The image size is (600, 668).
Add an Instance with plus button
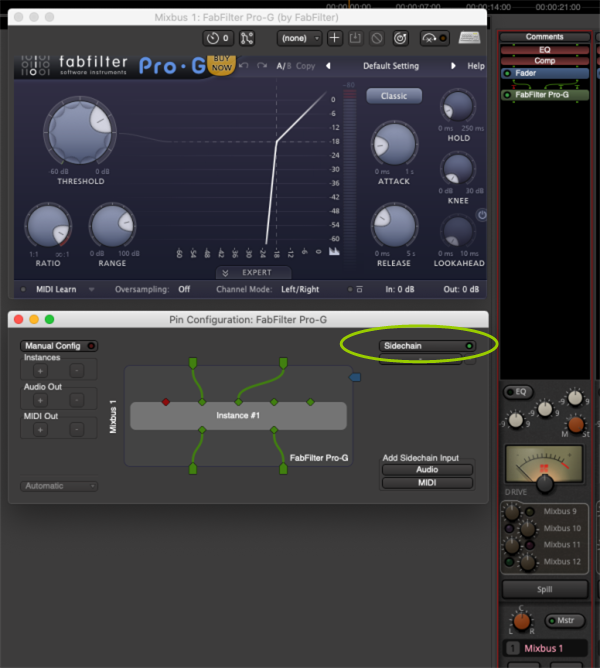point(40,371)
